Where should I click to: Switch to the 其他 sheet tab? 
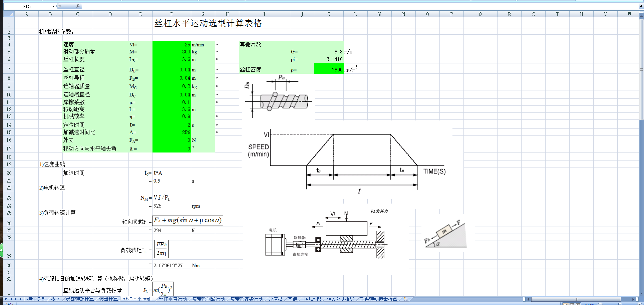point(292,299)
